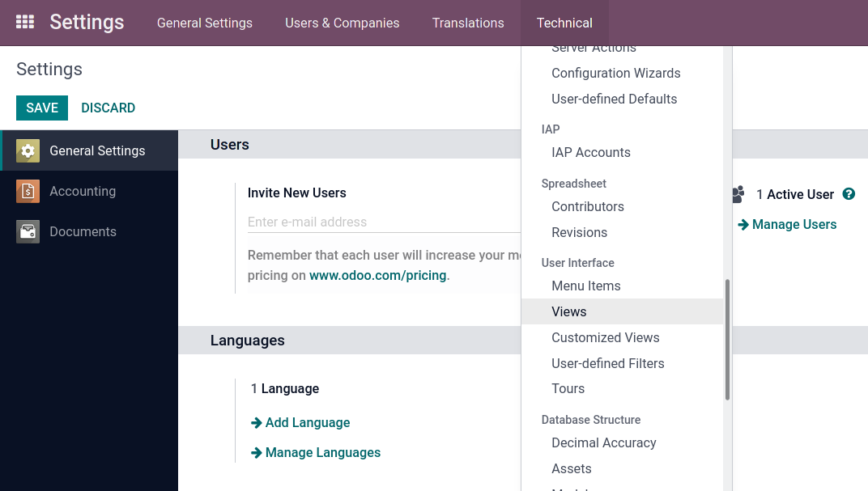Screen dimensions: 868x491
Task: Open the General Settings top menu
Action: [x=204, y=23]
